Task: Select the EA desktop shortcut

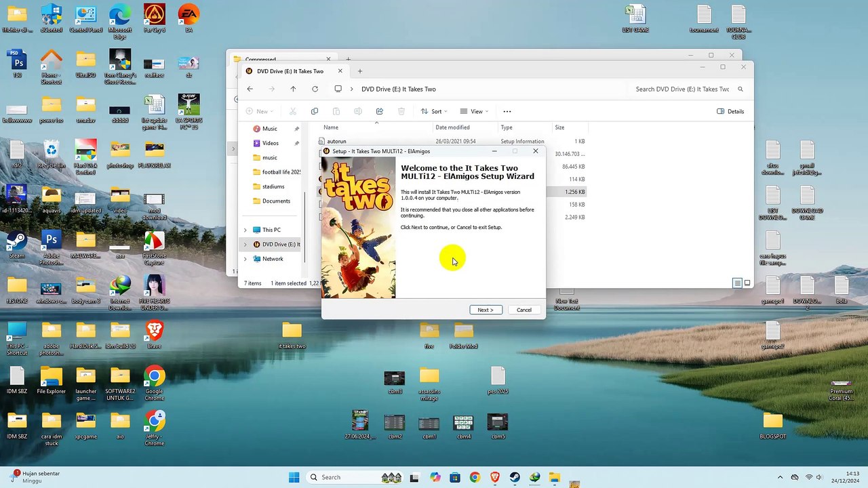Action: click(189, 18)
